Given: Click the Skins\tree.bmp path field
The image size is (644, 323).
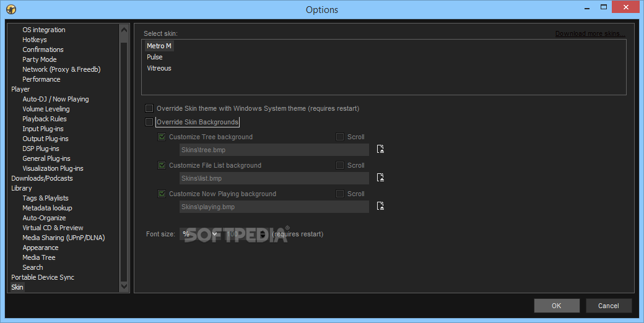Looking at the screenshot, I should pos(274,150).
